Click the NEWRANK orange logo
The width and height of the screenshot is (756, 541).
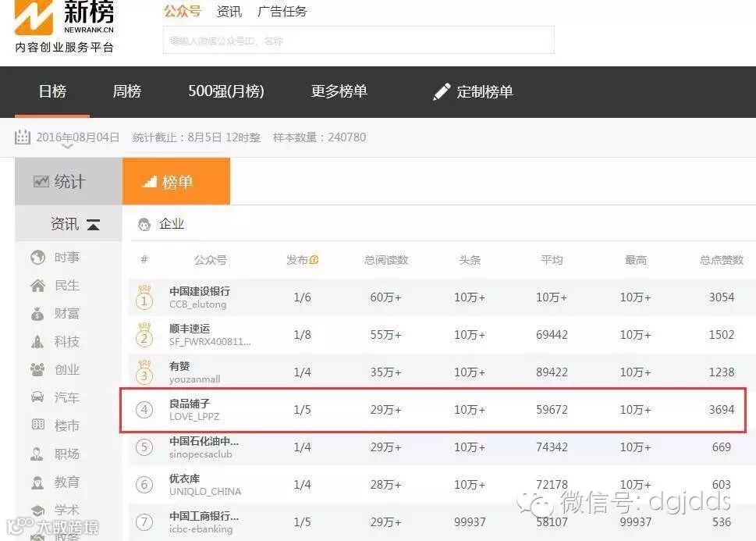[x=34, y=17]
